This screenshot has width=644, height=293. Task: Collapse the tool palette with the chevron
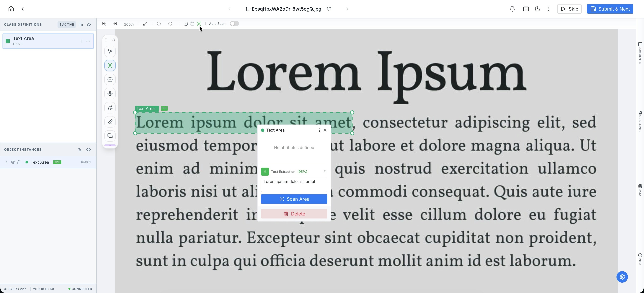110,145
